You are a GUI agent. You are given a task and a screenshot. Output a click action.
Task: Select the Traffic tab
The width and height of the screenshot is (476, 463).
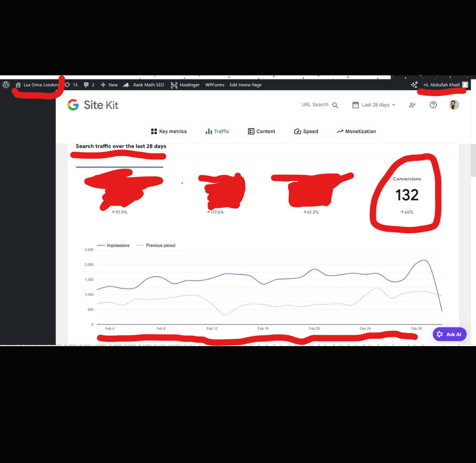point(218,131)
